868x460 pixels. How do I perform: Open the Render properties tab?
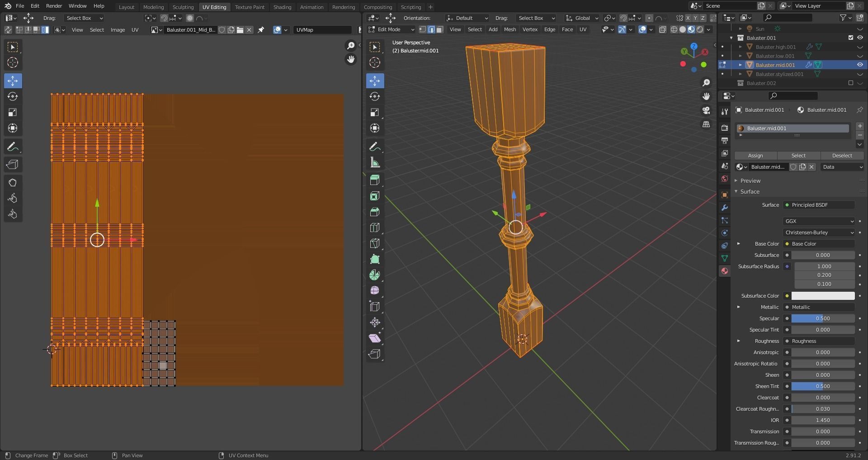pos(725,128)
